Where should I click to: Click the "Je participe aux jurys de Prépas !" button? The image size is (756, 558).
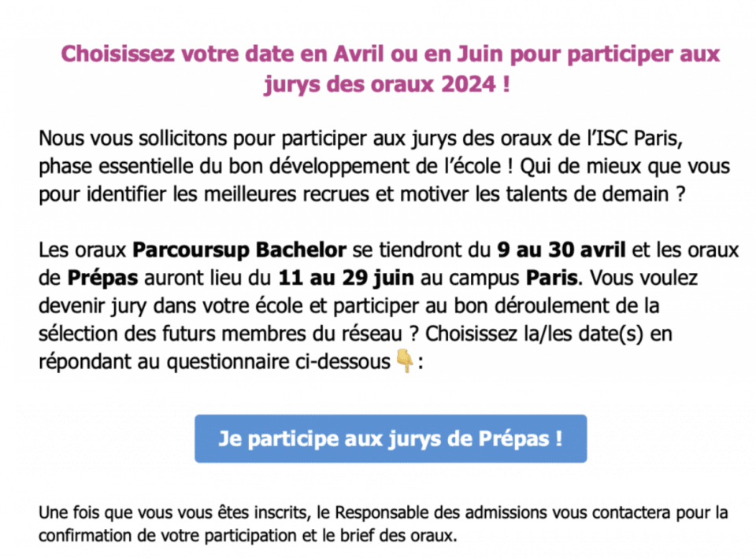(x=391, y=438)
